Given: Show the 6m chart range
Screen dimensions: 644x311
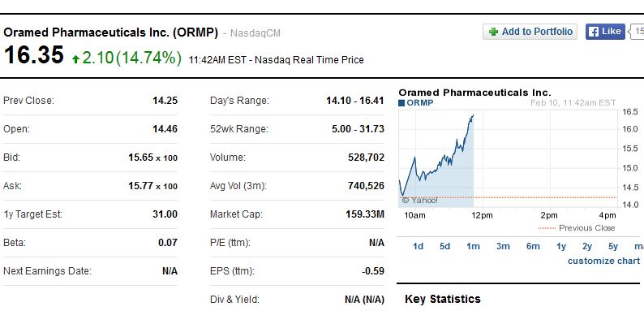Looking at the screenshot, I should (x=533, y=246).
